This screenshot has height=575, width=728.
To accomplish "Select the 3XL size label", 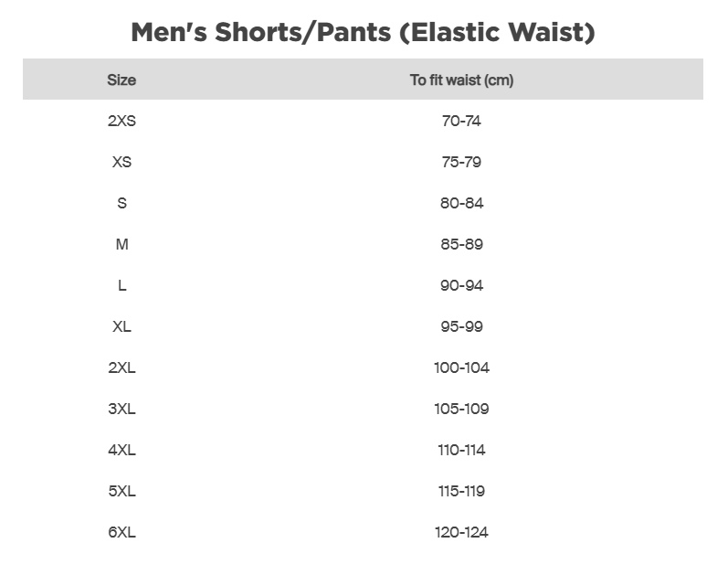I will click(x=121, y=409).
